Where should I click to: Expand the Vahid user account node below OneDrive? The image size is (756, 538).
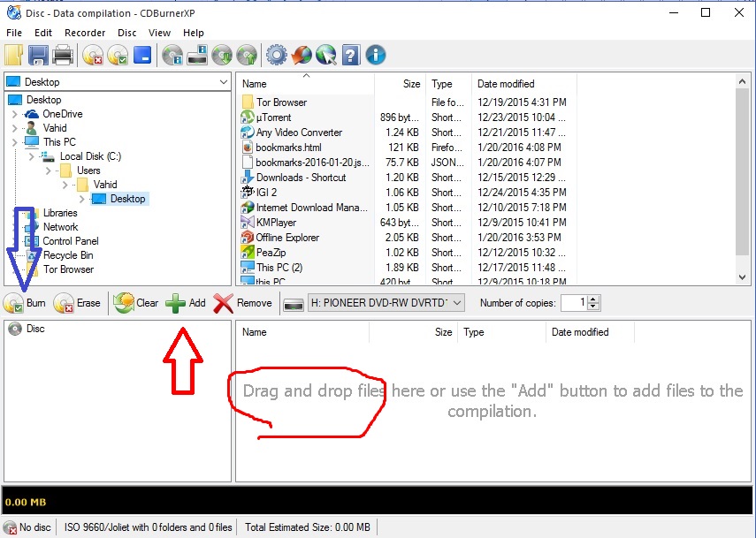[14, 128]
